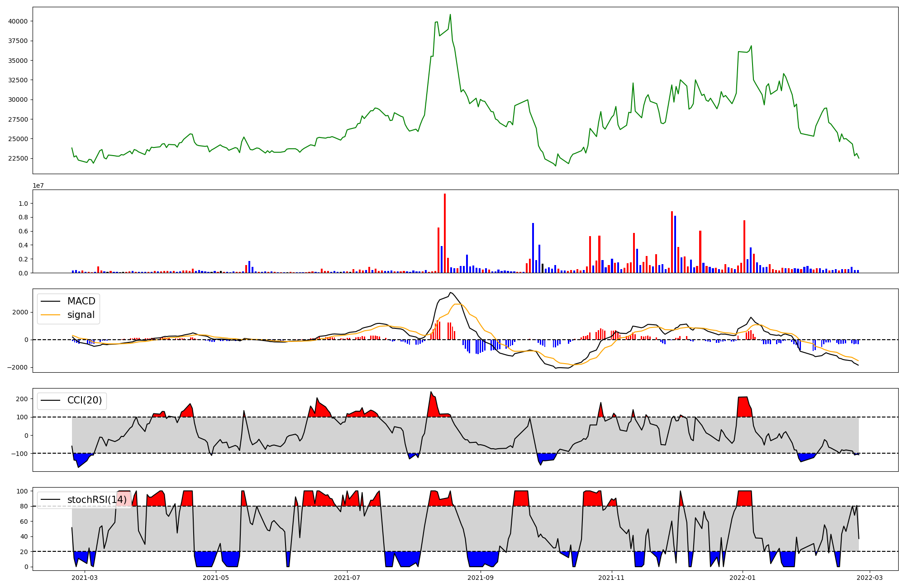Click the stochRSI(14) legend entry
The image size is (905, 588).
(97, 500)
